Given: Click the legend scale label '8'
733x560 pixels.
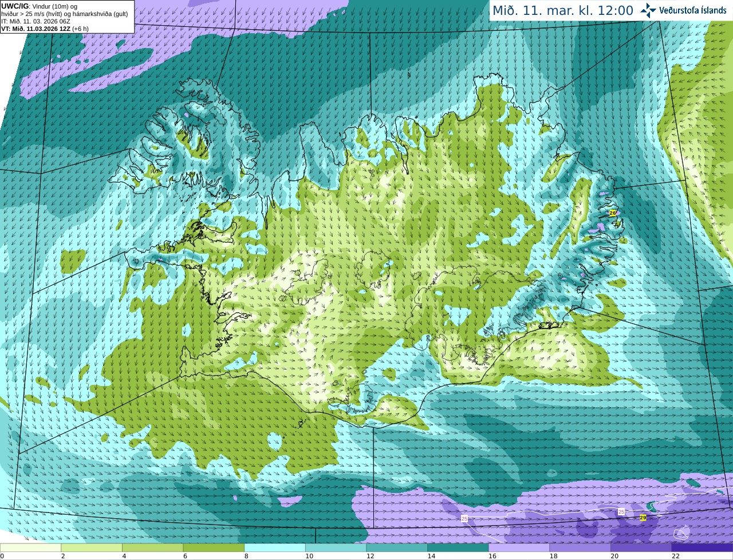Looking at the screenshot, I should pyautogui.click(x=246, y=556).
